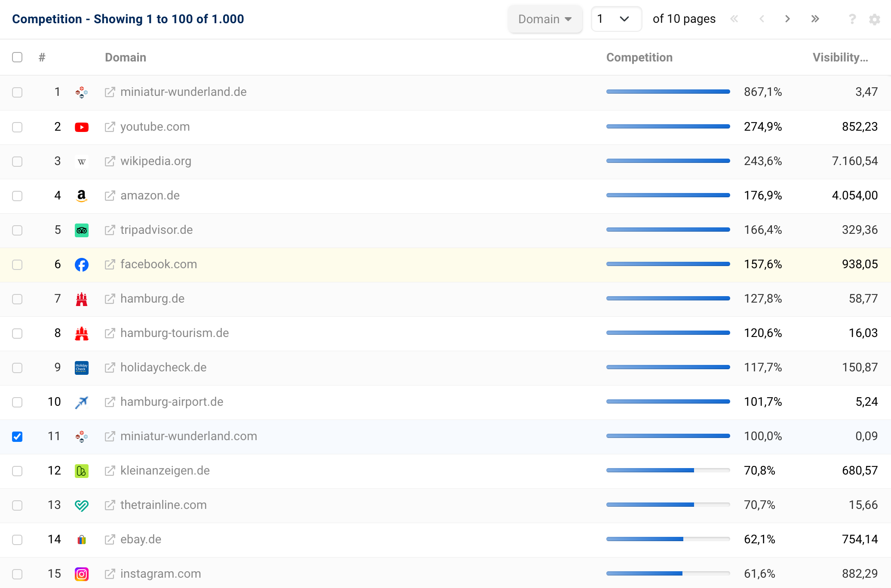Click the Facebook favicon icon
This screenshot has height=588, width=891.
point(81,264)
